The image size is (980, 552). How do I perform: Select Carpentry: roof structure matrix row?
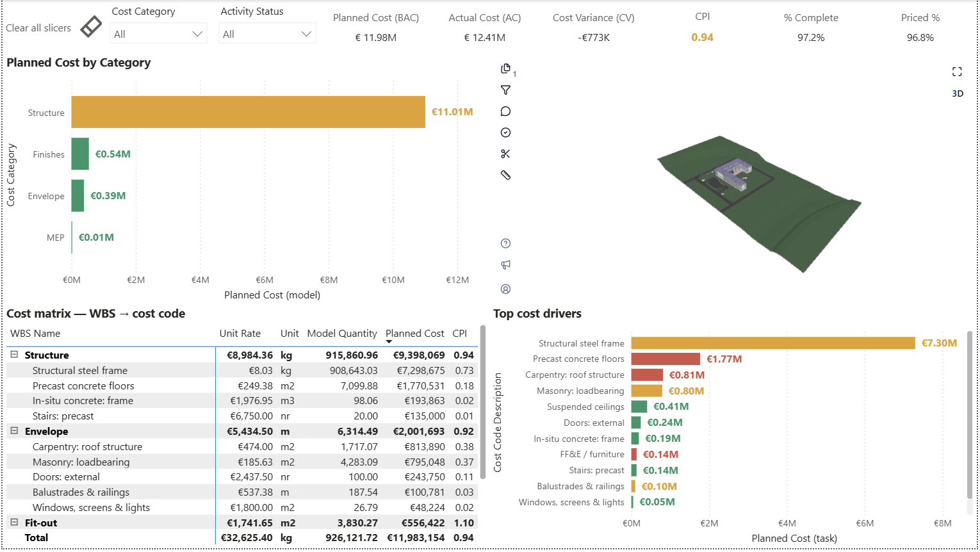point(241,446)
